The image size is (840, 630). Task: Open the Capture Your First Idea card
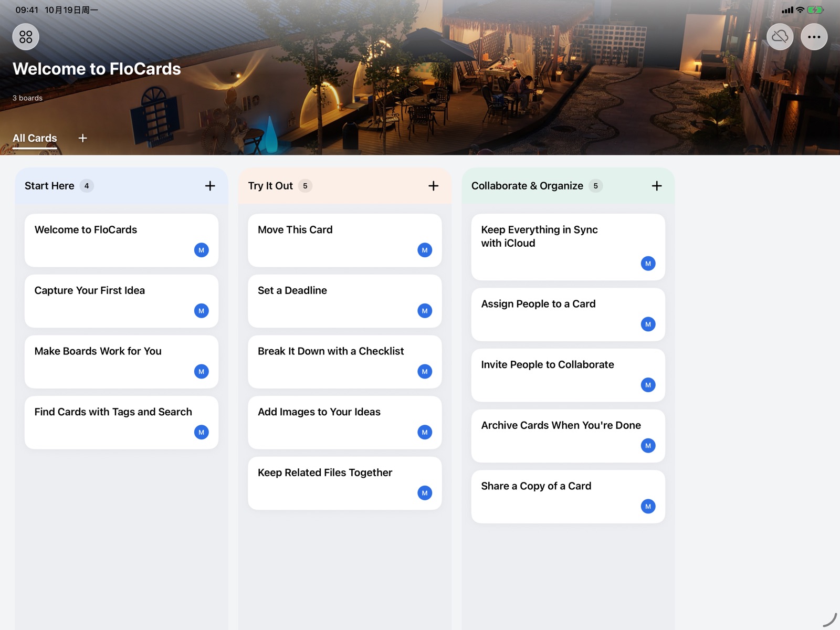[x=121, y=301]
